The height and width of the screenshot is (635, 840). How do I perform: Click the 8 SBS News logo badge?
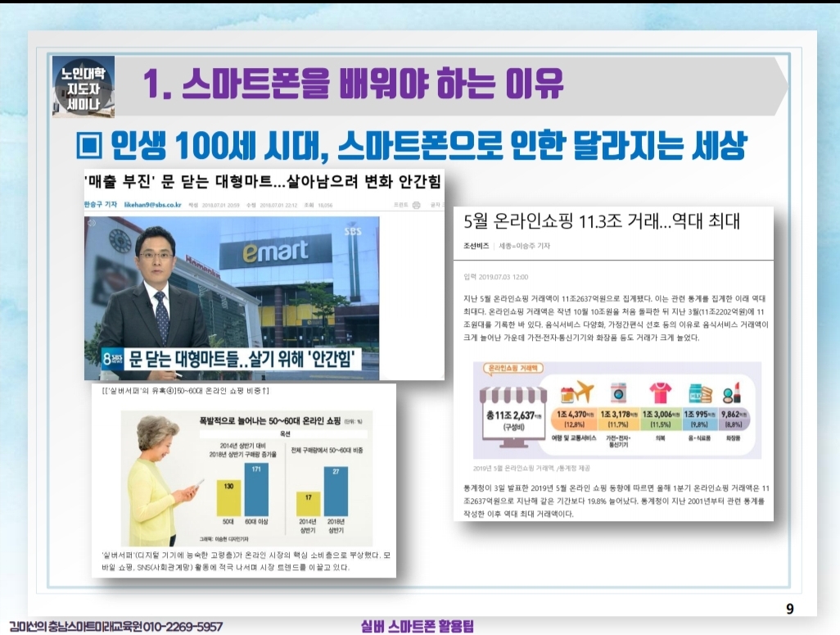(x=112, y=359)
